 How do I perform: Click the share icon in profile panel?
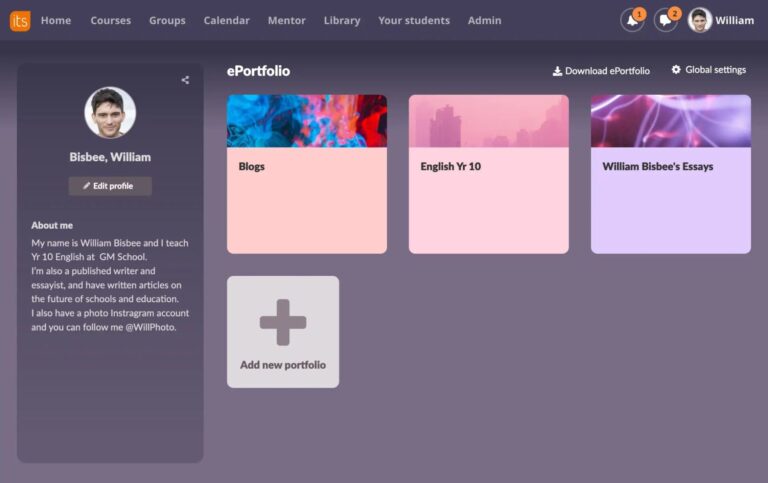[185, 80]
